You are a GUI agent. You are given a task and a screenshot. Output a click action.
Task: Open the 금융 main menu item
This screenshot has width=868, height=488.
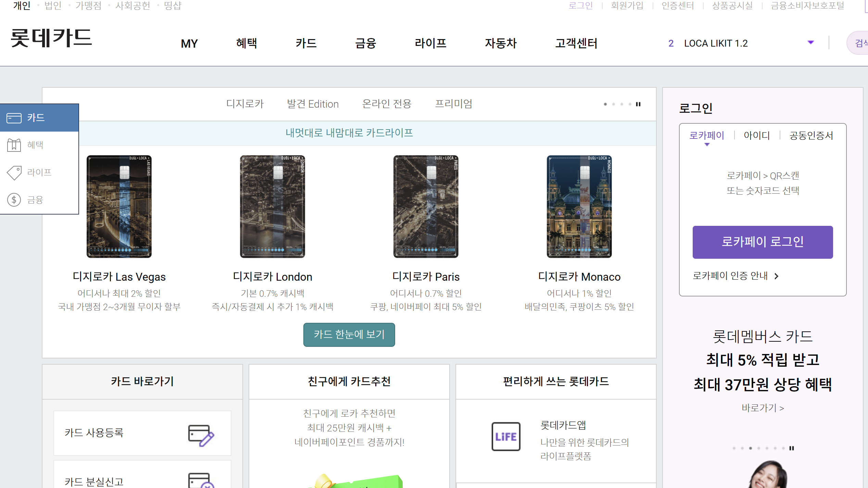point(366,44)
